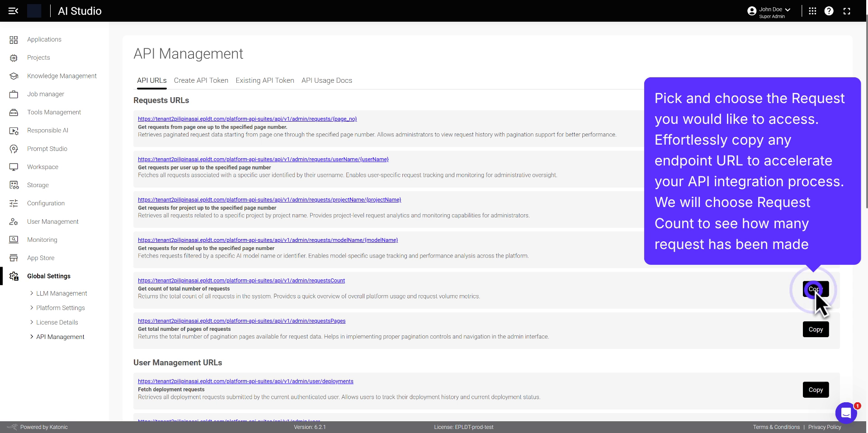Switch to the Create API Token tab
This screenshot has height=433, width=868.
201,80
